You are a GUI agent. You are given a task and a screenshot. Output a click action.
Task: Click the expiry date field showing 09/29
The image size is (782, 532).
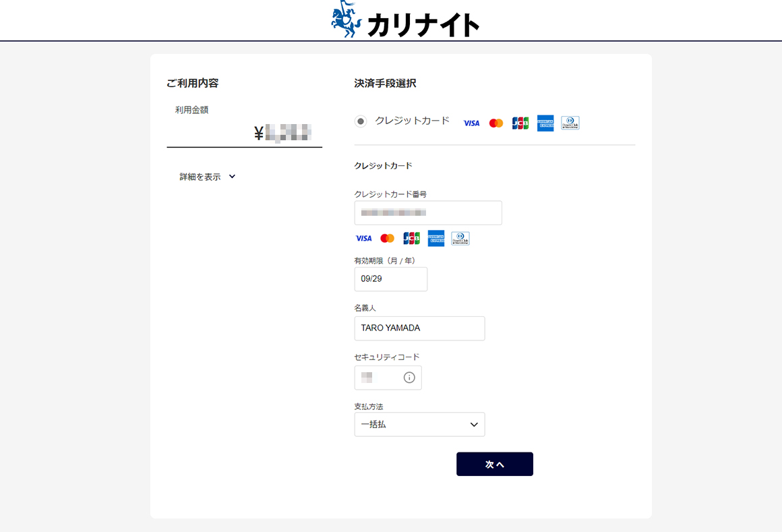(391, 278)
